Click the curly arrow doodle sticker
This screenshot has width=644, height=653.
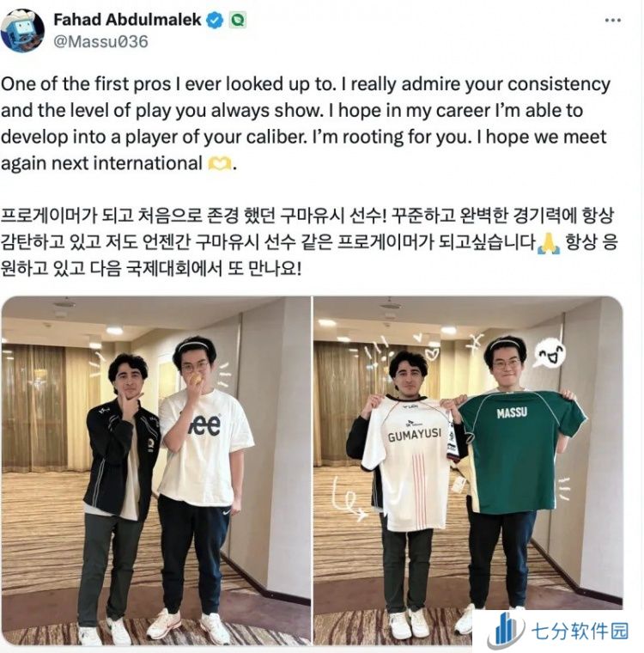[x=348, y=499]
